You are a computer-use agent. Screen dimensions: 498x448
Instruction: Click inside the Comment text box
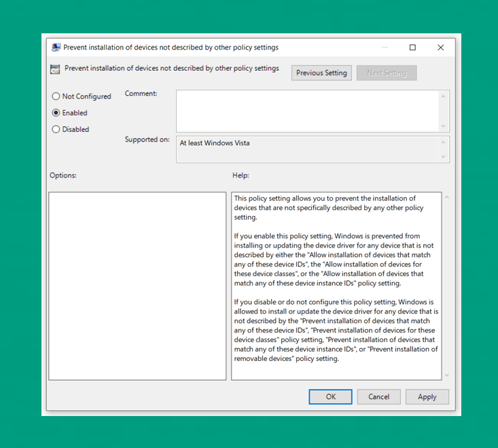click(308, 111)
